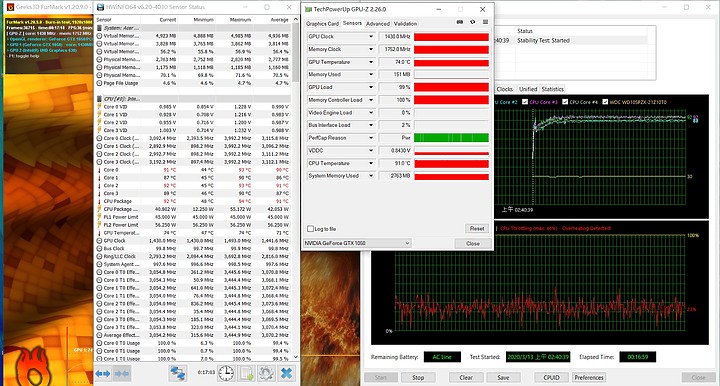Open GPU-Z hamburger menu icon

tap(485, 22)
